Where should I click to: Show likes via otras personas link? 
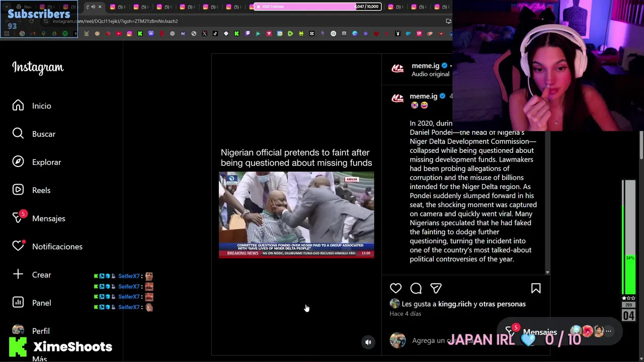tap(502, 304)
